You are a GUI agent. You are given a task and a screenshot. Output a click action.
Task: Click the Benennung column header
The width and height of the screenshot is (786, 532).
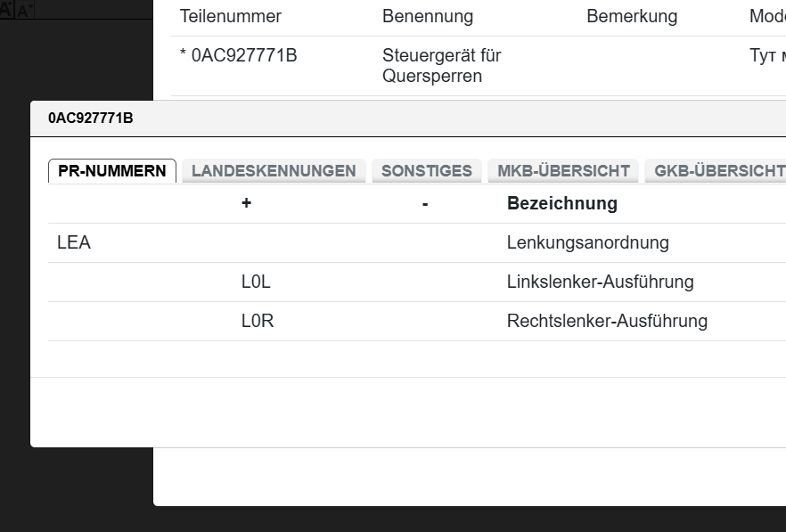coord(428,16)
